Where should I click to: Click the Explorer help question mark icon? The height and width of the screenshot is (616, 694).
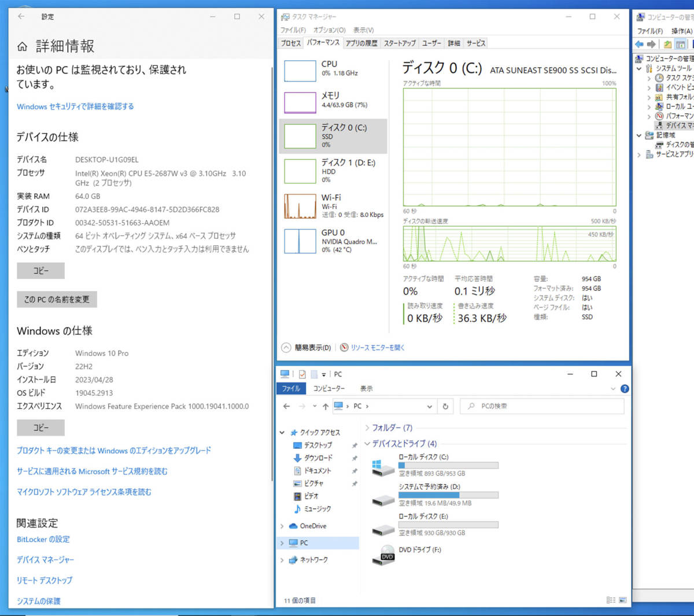point(625,389)
